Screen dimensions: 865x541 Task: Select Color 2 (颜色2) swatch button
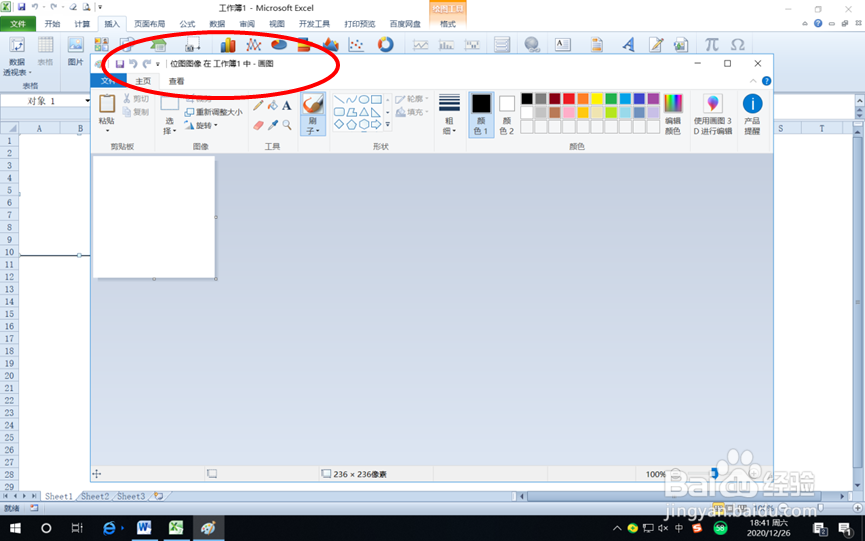coord(506,115)
